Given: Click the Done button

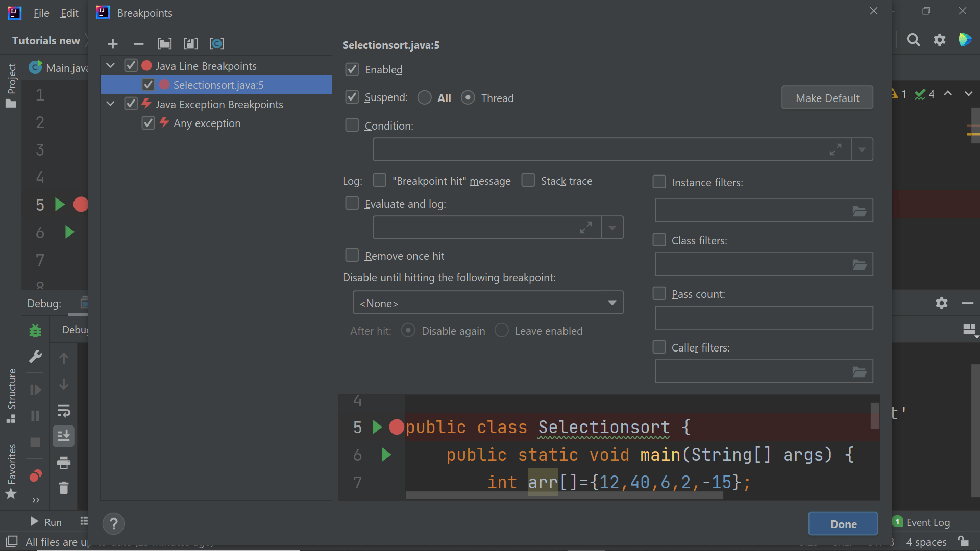Looking at the screenshot, I should (x=843, y=523).
